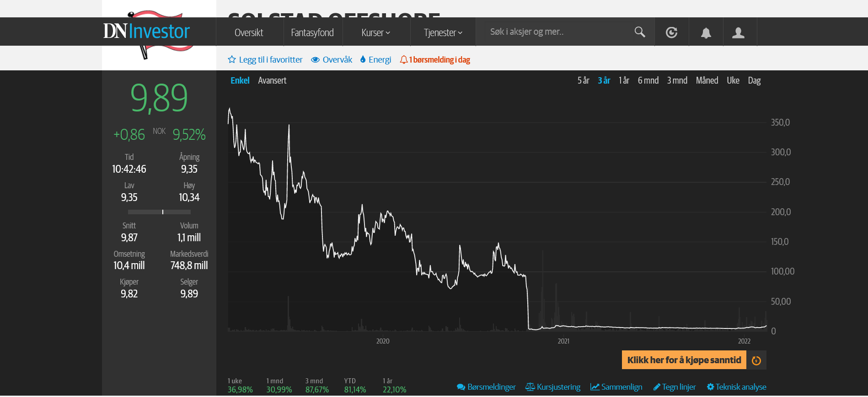Open 1 børsmelding i dag link
This screenshot has height=397, width=868.
(x=439, y=60)
